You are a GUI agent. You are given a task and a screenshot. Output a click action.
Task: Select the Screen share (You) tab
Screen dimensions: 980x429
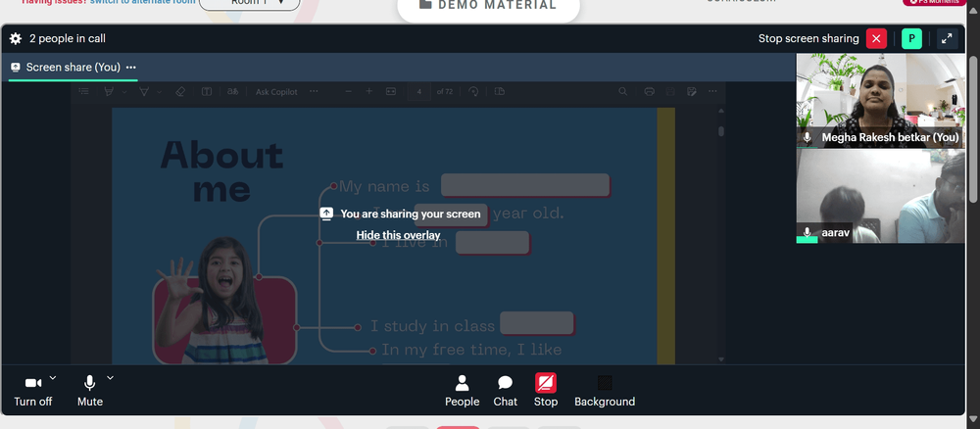73,68
